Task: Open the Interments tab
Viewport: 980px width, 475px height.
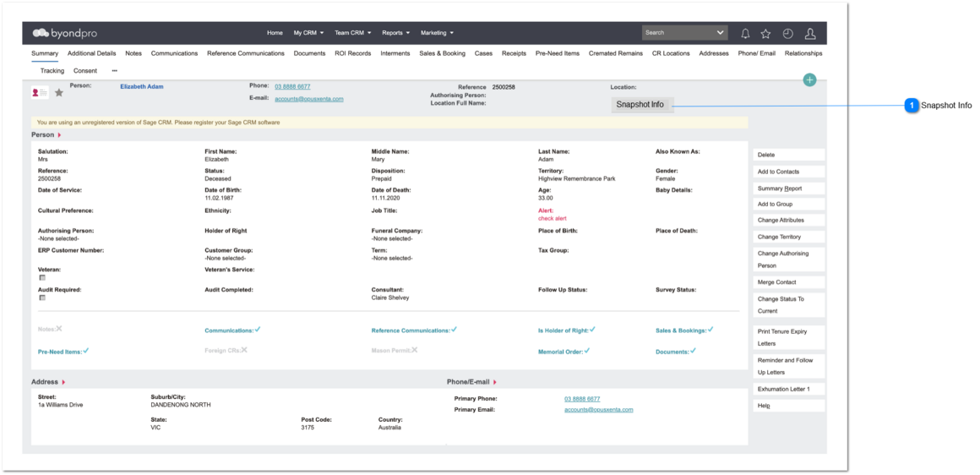Action: point(395,54)
